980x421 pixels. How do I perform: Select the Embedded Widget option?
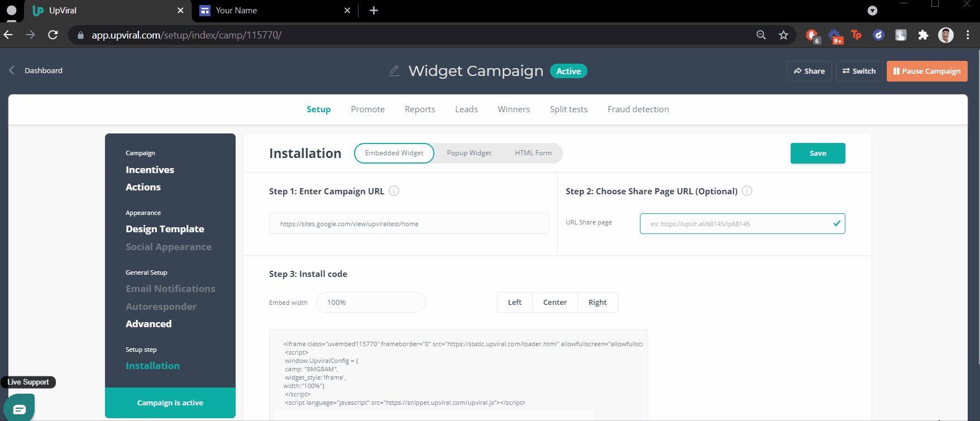(x=394, y=153)
